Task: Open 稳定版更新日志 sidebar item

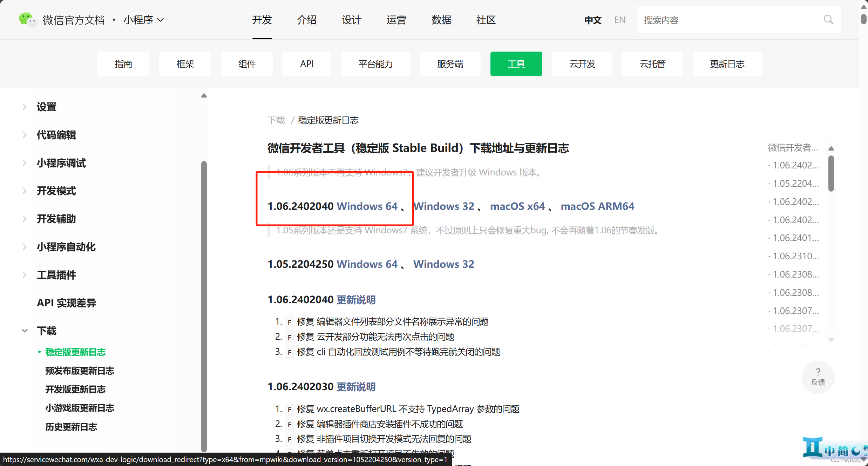Action: tap(75, 352)
